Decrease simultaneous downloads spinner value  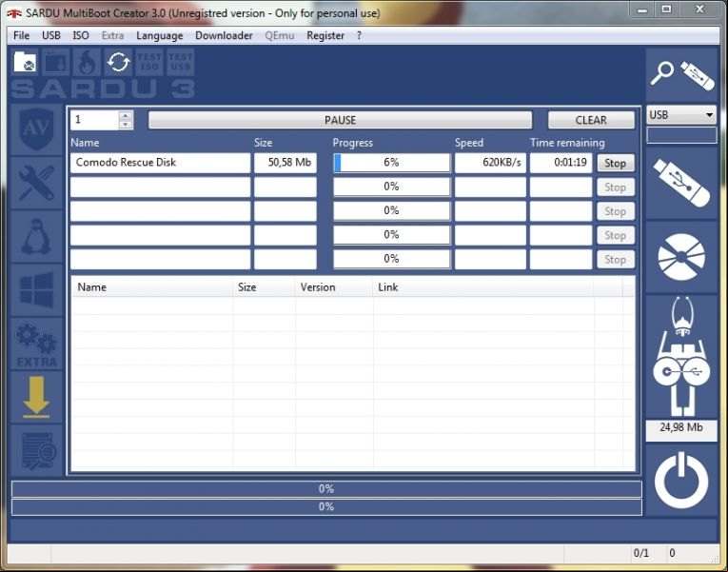[x=126, y=125]
